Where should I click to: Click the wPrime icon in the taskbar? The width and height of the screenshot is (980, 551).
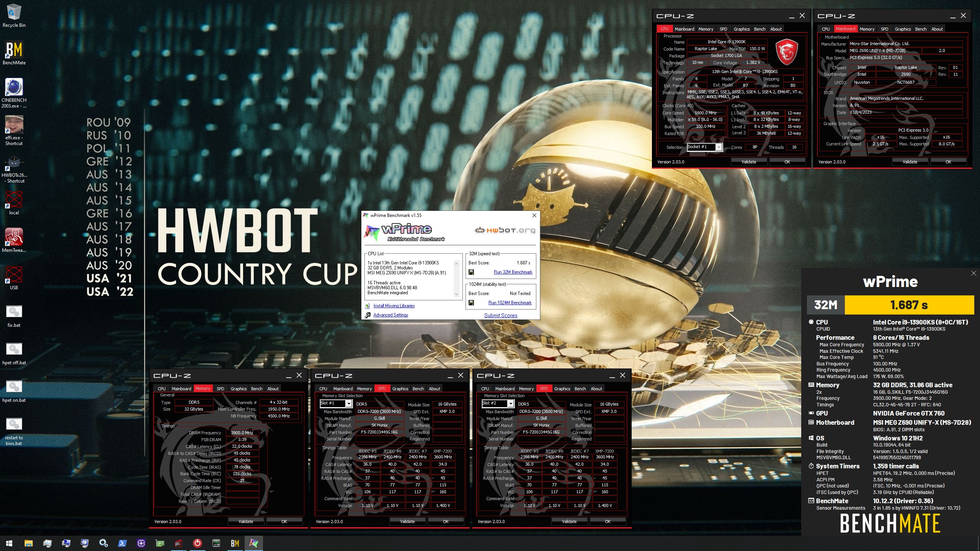253,543
